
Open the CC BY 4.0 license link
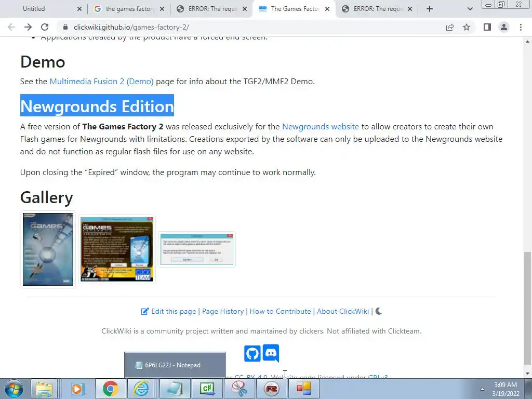click(251, 377)
